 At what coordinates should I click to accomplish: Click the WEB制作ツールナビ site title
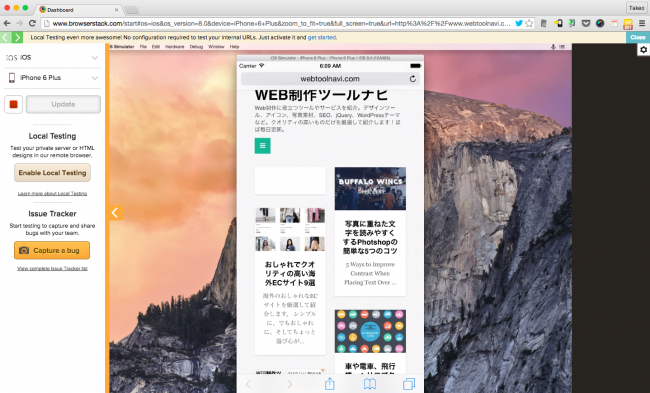tap(321, 95)
